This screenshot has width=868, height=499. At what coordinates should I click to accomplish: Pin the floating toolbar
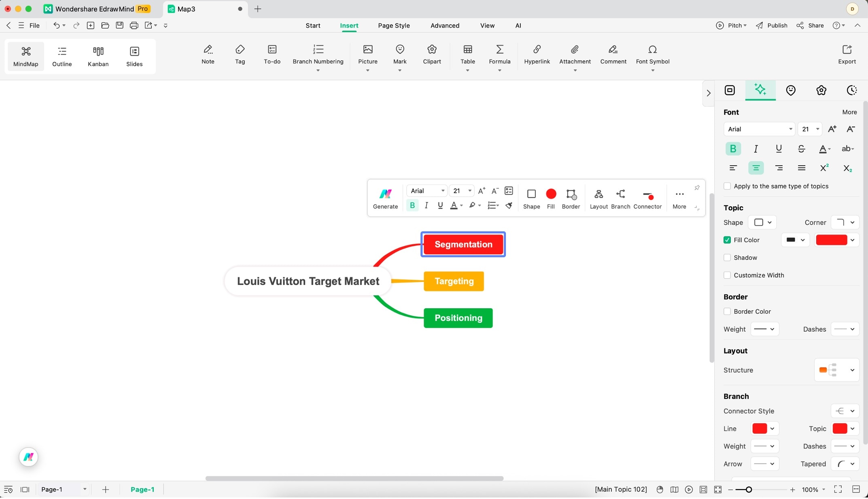[697, 188]
